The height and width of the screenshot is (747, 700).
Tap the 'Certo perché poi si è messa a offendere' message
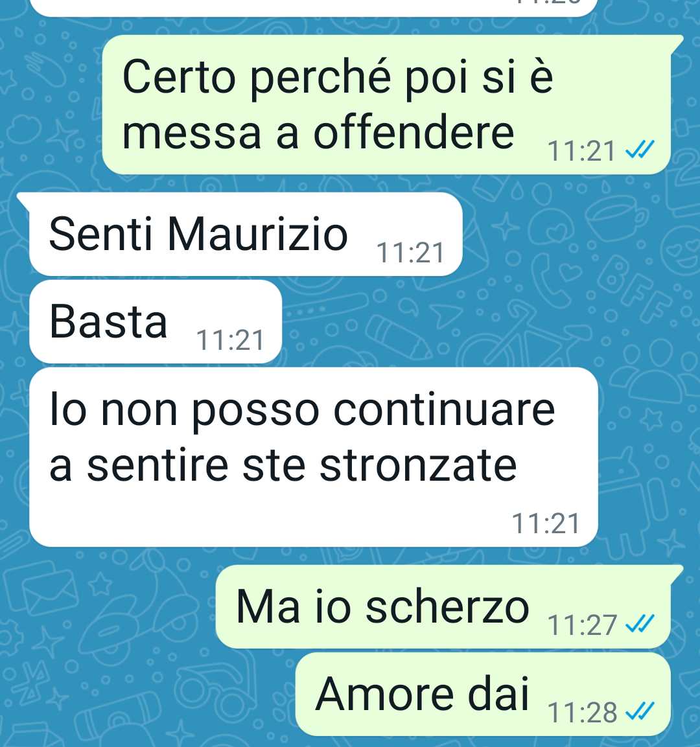386,104
